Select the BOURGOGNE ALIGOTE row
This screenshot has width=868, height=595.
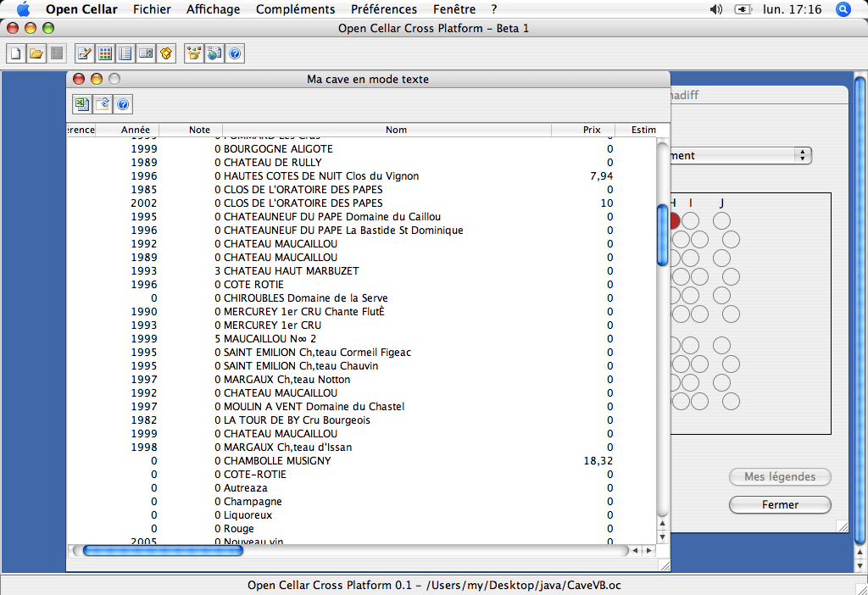(x=361, y=149)
